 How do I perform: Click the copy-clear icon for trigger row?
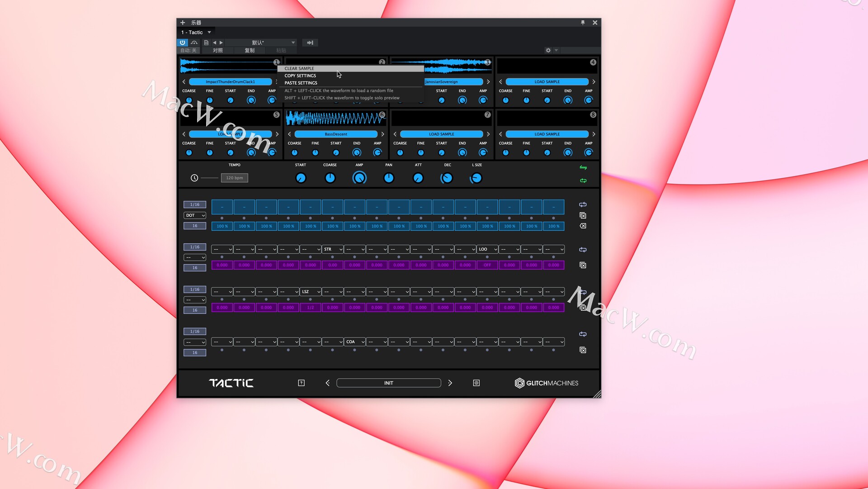click(x=583, y=215)
